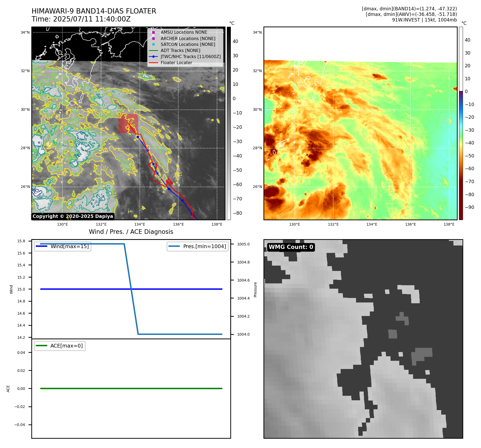Click the 15.8 wind axis tick label
481x448 pixels.
(x=21, y=241)
